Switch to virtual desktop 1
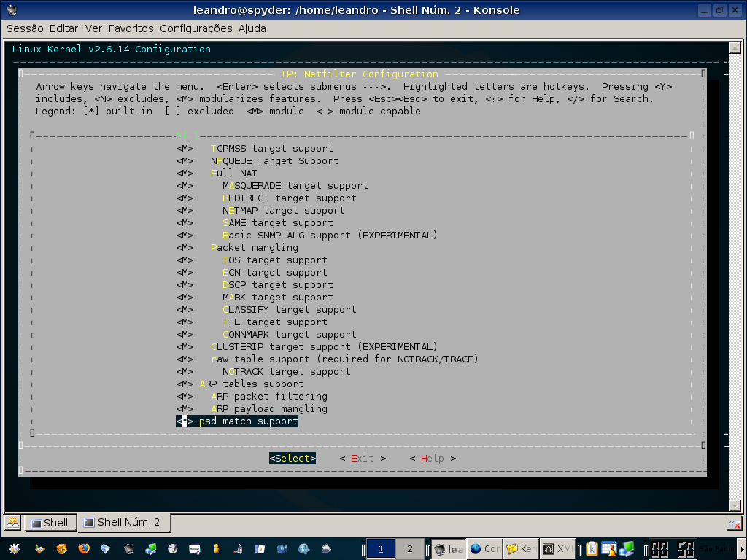The image size is (747, 560). tap(381, 549)
